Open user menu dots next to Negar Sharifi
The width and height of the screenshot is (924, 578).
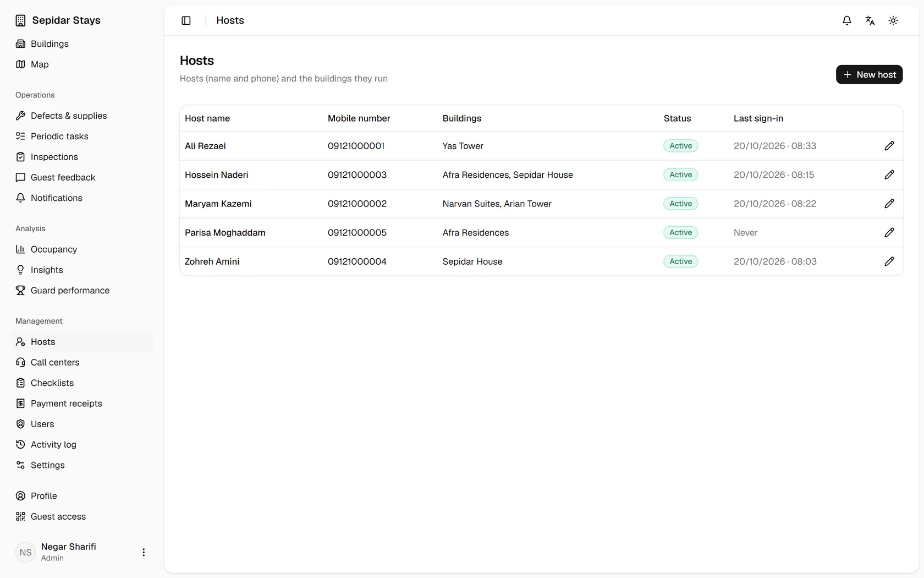click(144, 552)
